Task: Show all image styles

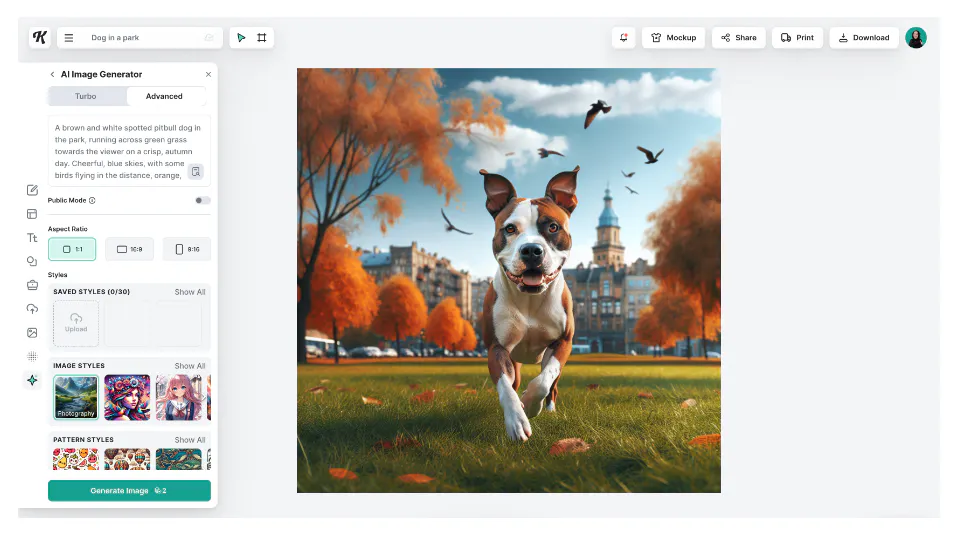Action: [x=190, y=366]
